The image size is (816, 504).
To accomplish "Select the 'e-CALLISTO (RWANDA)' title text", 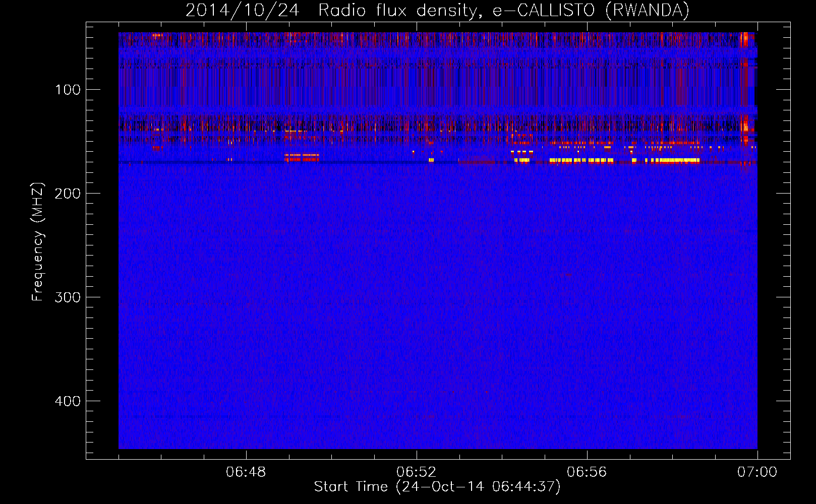I will click(x=591, y=11).
